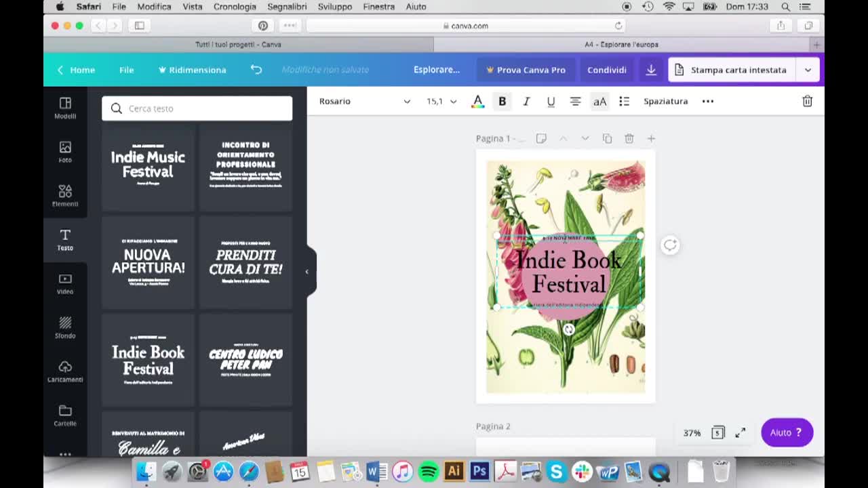The image size is (868, 488).
Task: Click the Esplorare... design title
Action: 437,70
